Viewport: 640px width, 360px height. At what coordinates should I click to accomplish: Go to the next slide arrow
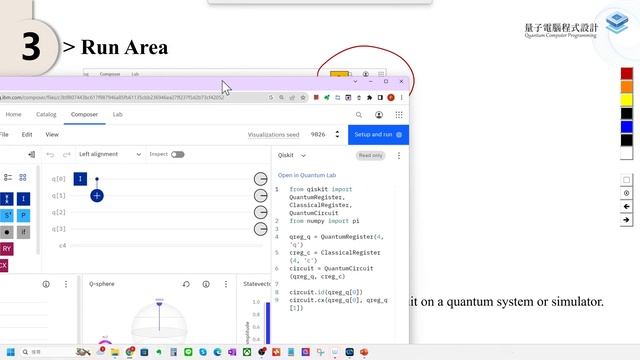pyautogui.click(x=627, y=220)
